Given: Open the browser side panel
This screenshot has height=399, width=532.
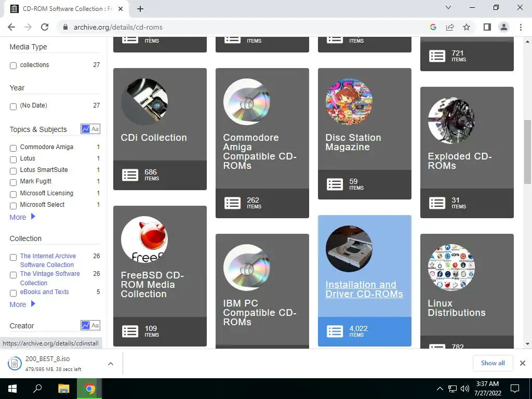Looking at the screenshot, I should 487,27.
